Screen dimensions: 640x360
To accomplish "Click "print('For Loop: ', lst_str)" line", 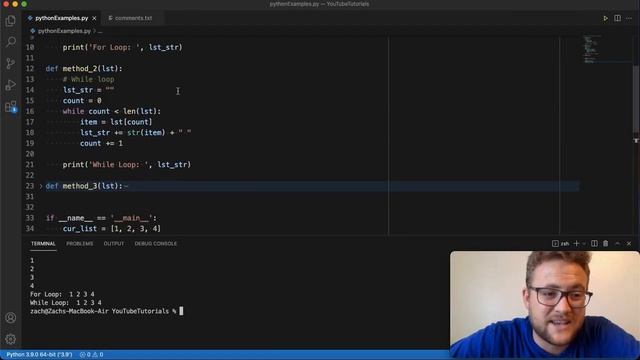I will pos(122,47).
